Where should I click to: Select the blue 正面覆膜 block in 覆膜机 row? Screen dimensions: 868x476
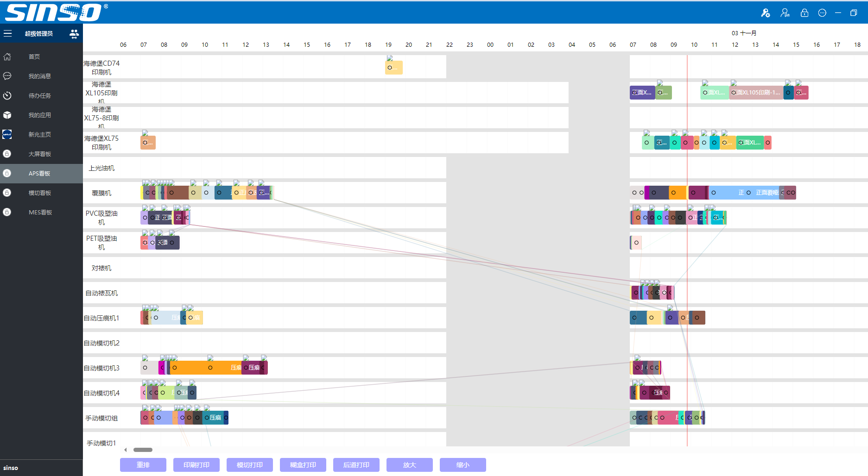coord(744,193)
